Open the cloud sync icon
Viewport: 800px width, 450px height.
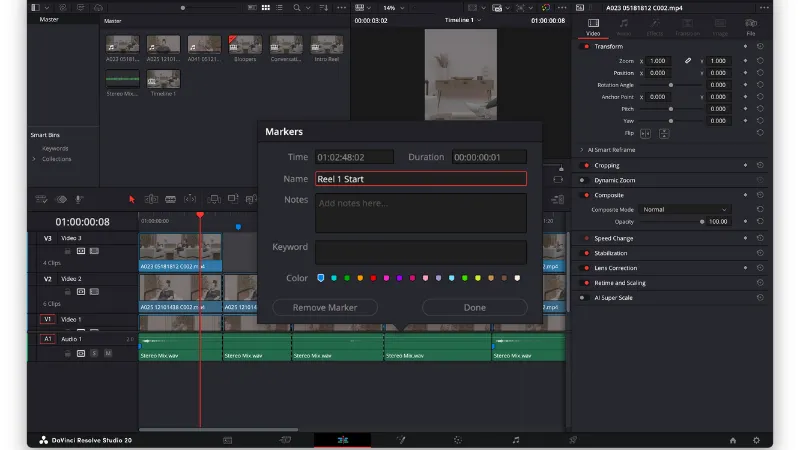tap(98, 8)
